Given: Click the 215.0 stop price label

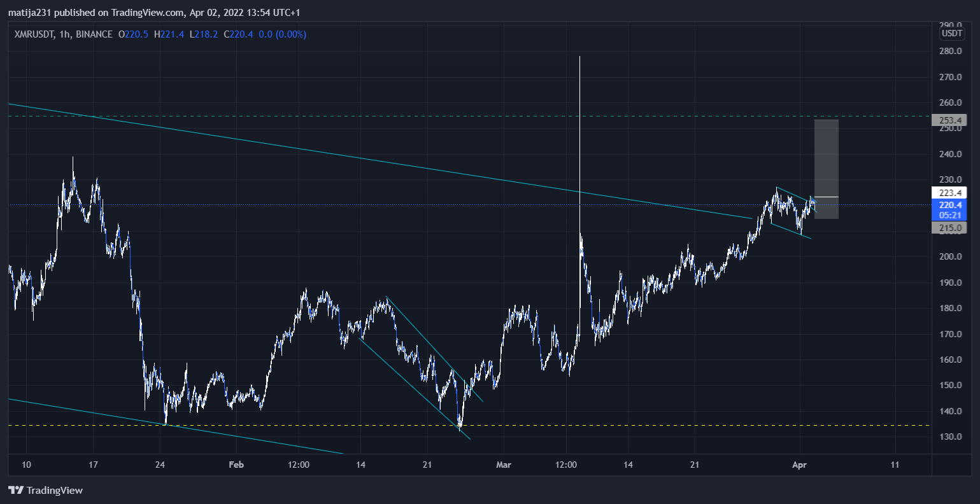Looking at the screenshot, I should (949, 227).
